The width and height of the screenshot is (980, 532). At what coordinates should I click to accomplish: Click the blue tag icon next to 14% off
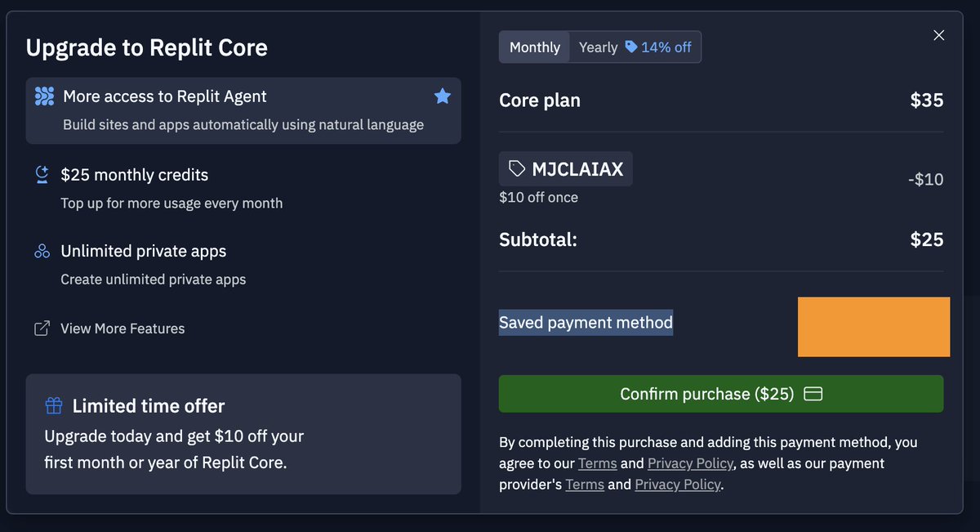(631, 47)
